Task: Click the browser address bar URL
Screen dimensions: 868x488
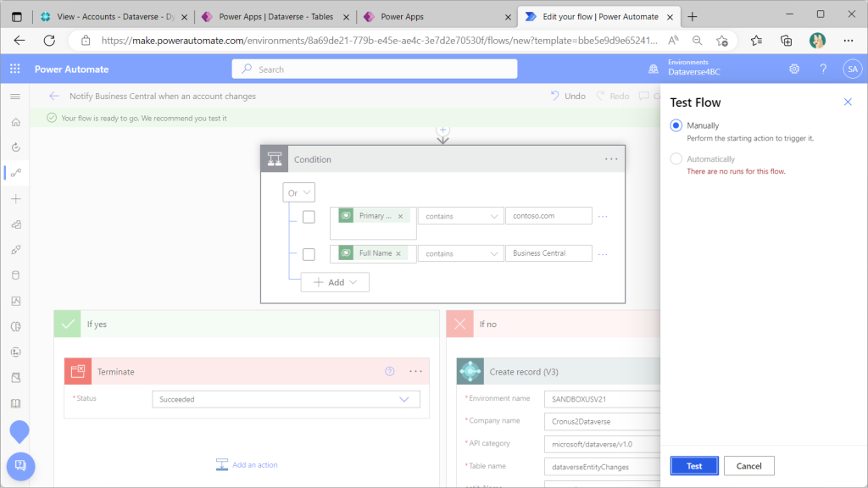Action: 379,41
